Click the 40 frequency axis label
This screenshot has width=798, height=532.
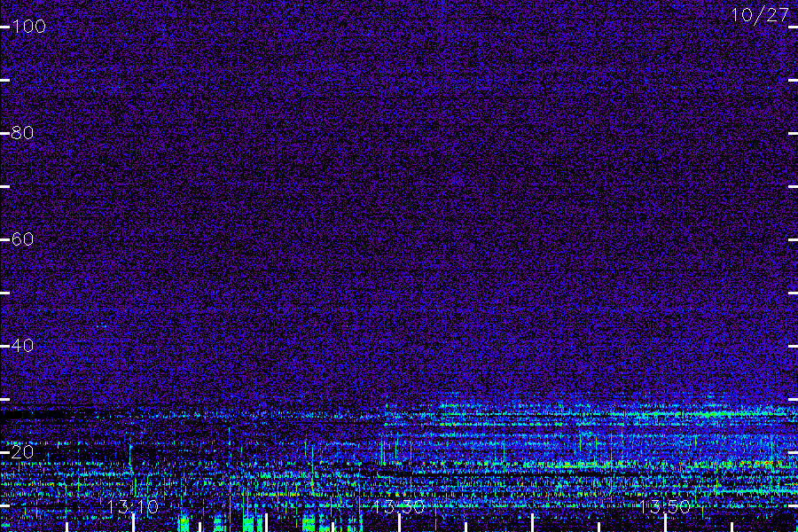(x=22, y=346)
